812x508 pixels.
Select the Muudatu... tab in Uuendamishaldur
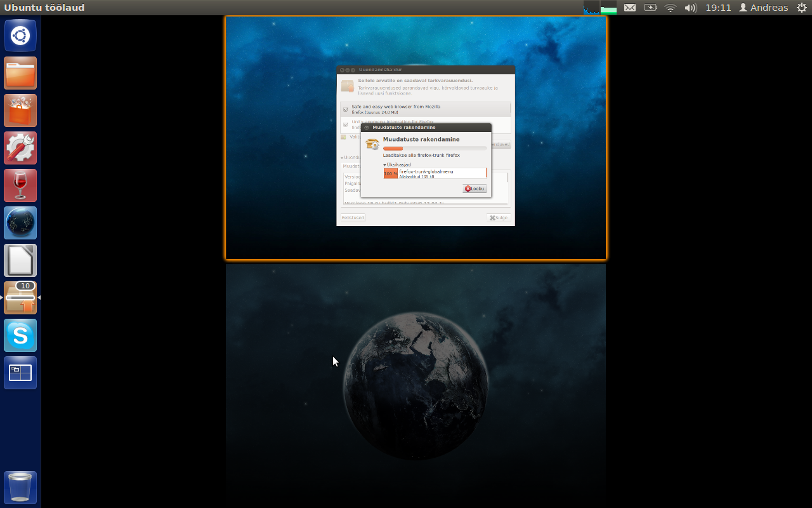tap(351, 166)
